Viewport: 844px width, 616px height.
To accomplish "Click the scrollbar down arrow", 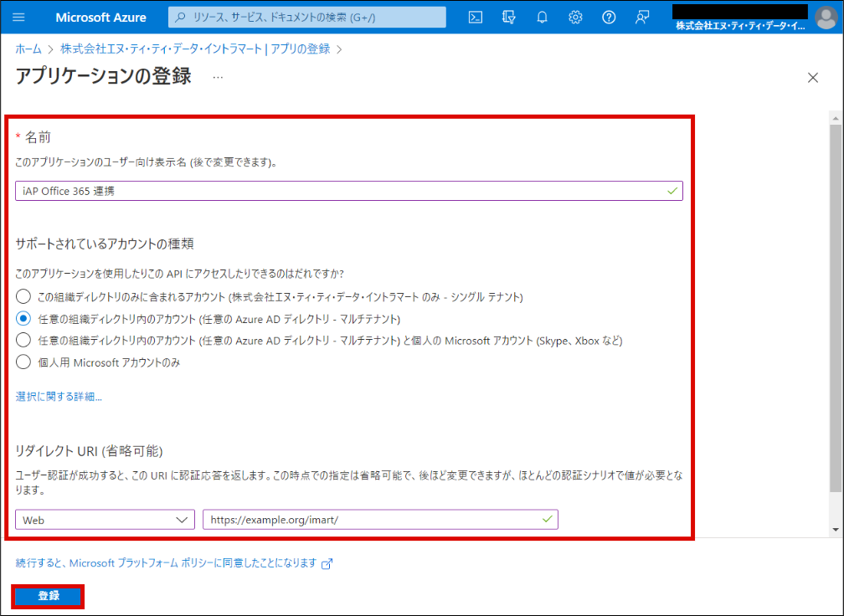I will (x=836, y=530).
